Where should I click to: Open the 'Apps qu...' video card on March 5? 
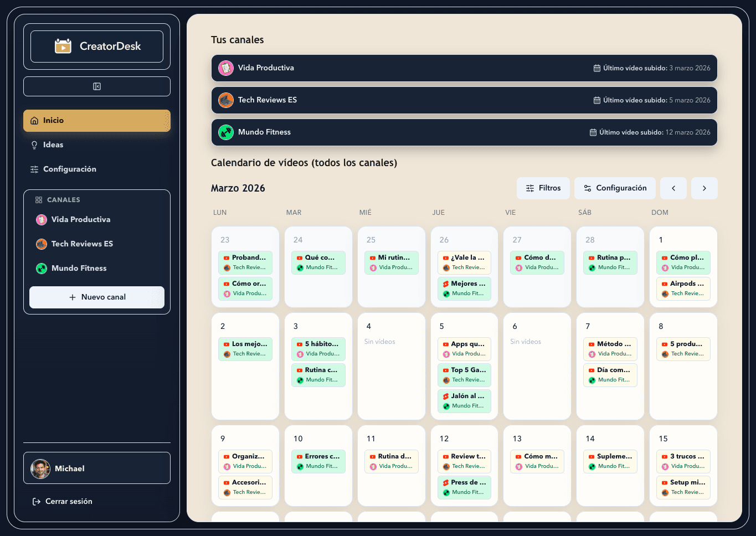pyautogui.click(x=464, y=349)
